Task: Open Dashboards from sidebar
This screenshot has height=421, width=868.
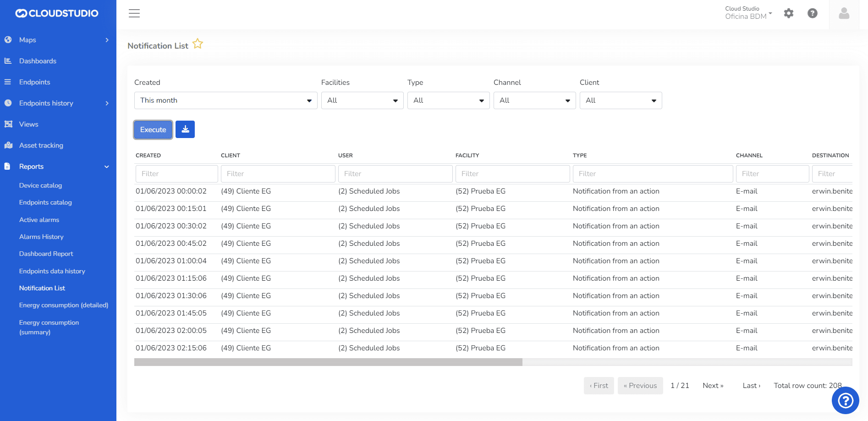Action: (x=38, y=61)
